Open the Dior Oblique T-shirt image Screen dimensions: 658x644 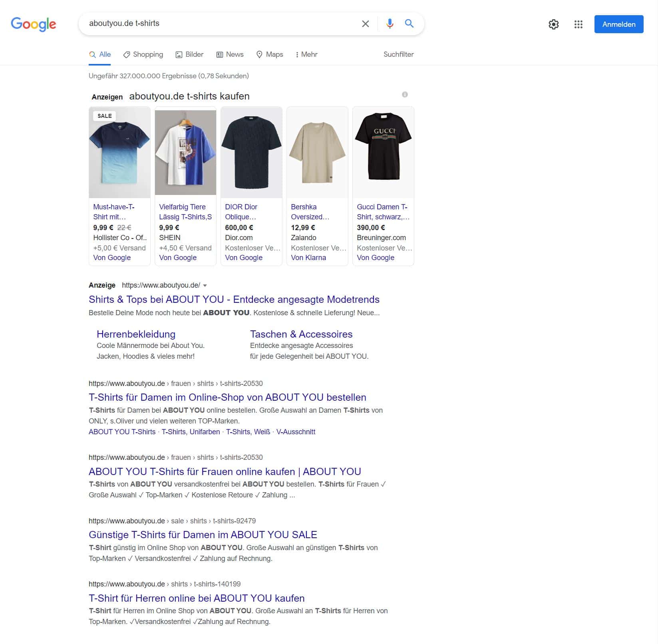coord(251,152)
